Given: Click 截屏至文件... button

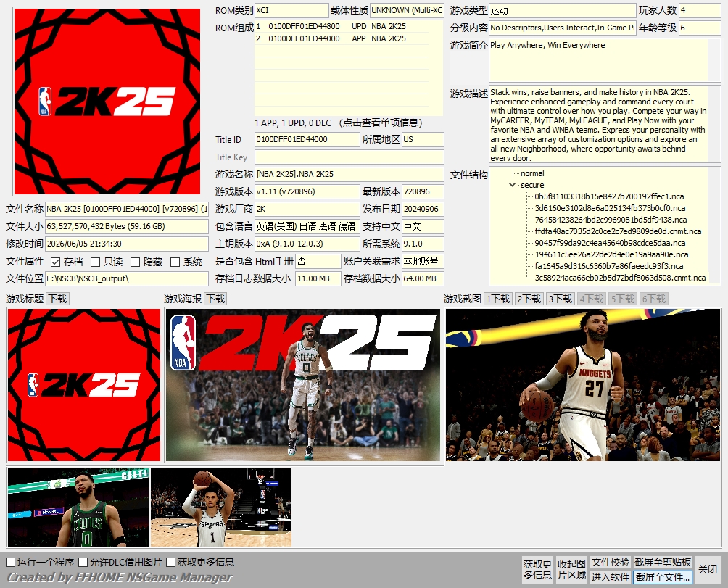Looking at the screenshot, I should (663, 577).
